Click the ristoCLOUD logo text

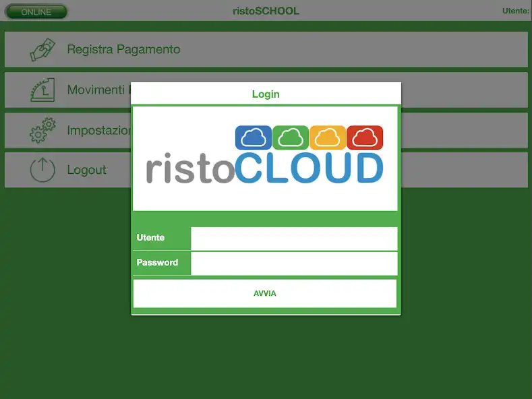coord(265,168)
